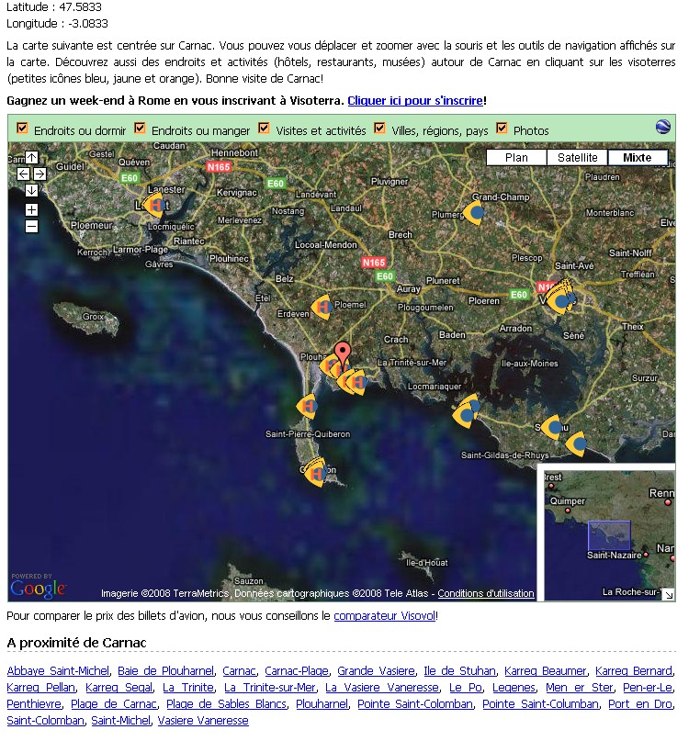Zoom in with the plus button

point(31,210)
